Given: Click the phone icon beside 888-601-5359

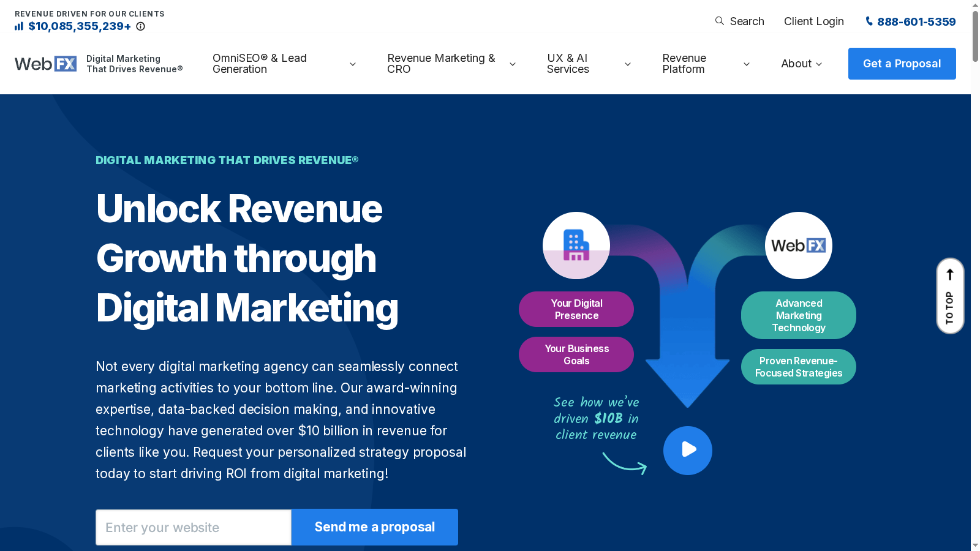Looking at the screenshot, I should pos(869,21).
